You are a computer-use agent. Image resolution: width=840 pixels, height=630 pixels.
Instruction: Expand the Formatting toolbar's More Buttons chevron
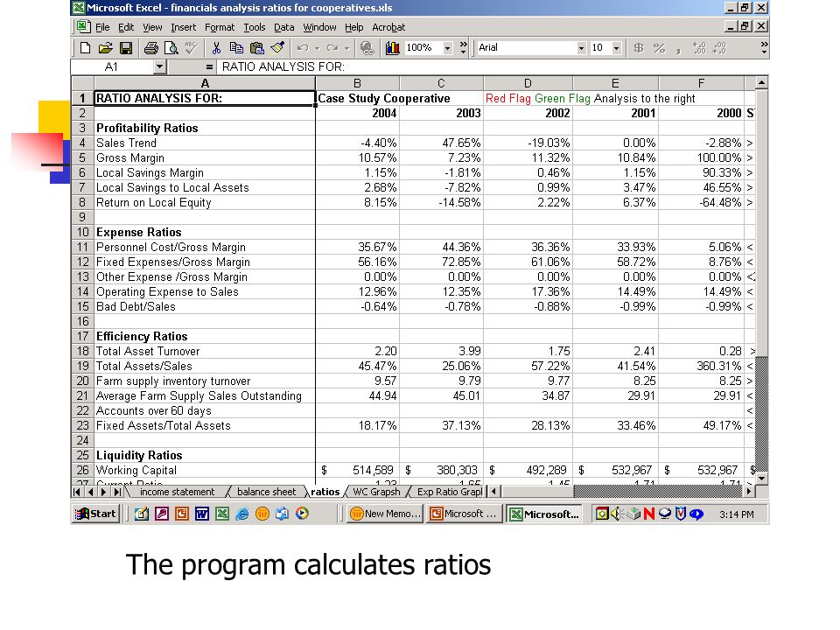[x=765, y=48]
